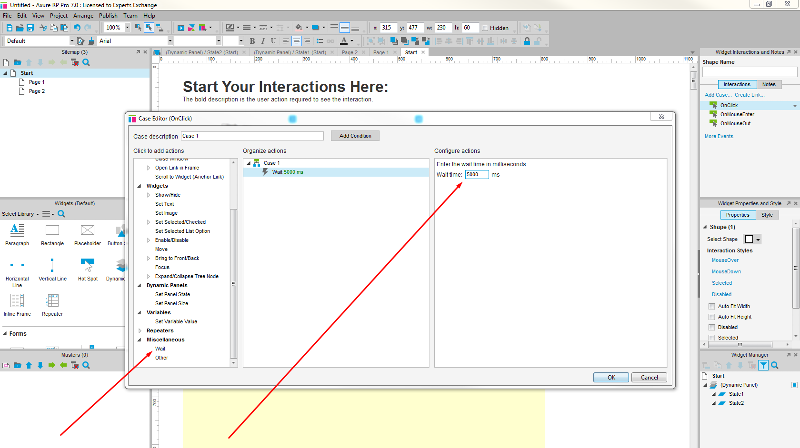
Task: Toggle the Disabled checkbox in the Properties panel
Action: [711, 327]
